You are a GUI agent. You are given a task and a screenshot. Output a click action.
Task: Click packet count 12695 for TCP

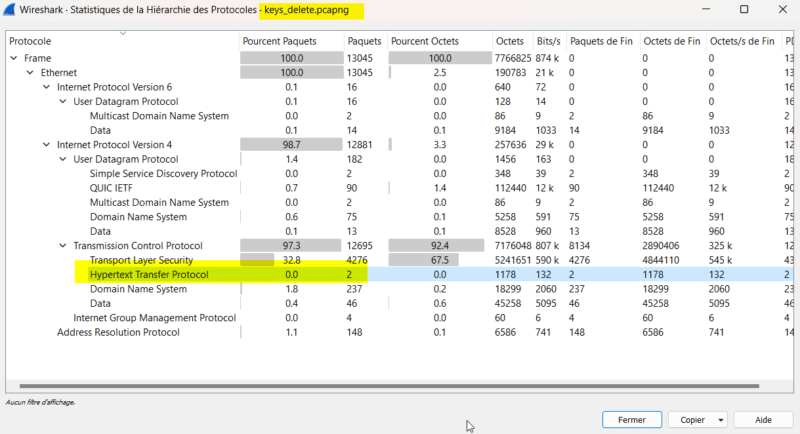(x=360, y=246)
